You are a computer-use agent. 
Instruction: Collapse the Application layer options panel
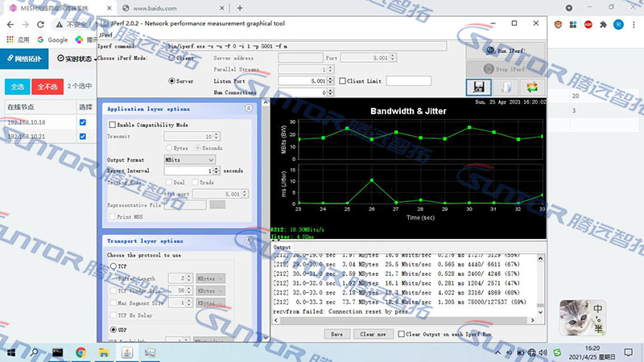(x=249, y=109)
